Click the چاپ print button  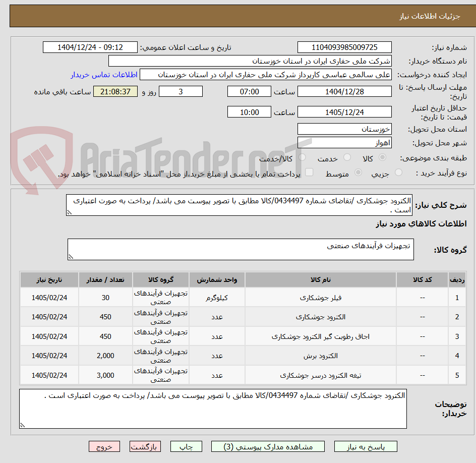pos(186,446)
